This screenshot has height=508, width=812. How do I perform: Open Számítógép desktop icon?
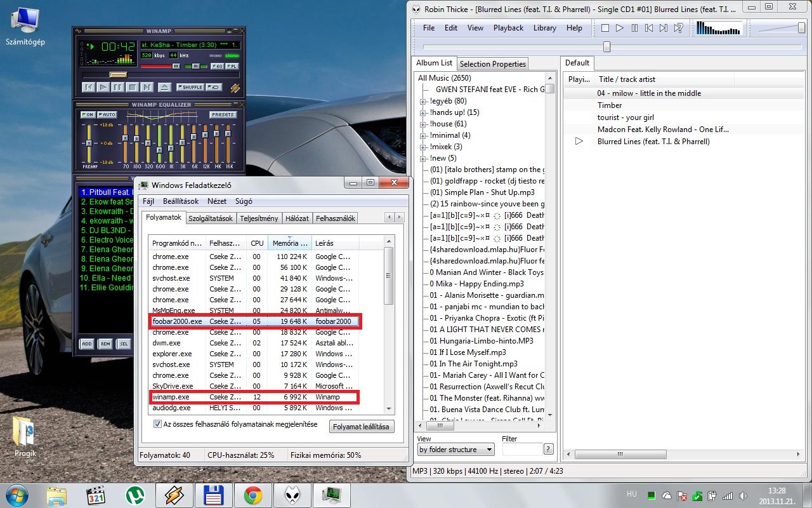click(x=25, y=27)
